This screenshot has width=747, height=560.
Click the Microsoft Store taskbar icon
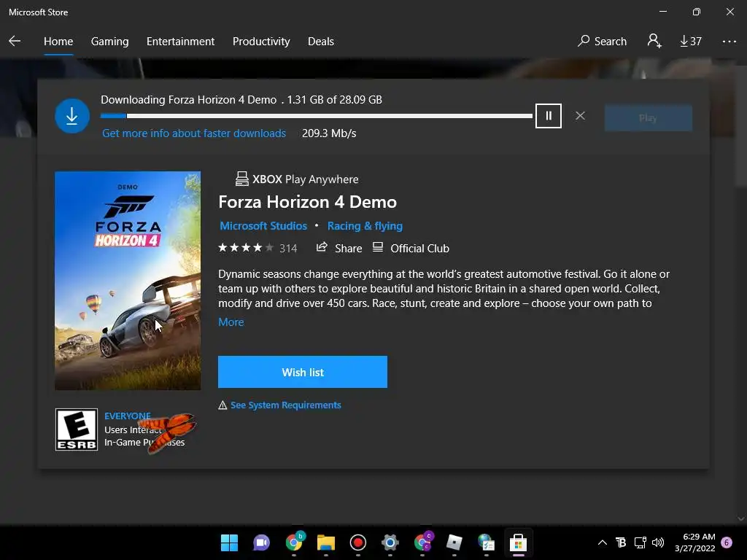pyautogui.click(x=519, y=542)
